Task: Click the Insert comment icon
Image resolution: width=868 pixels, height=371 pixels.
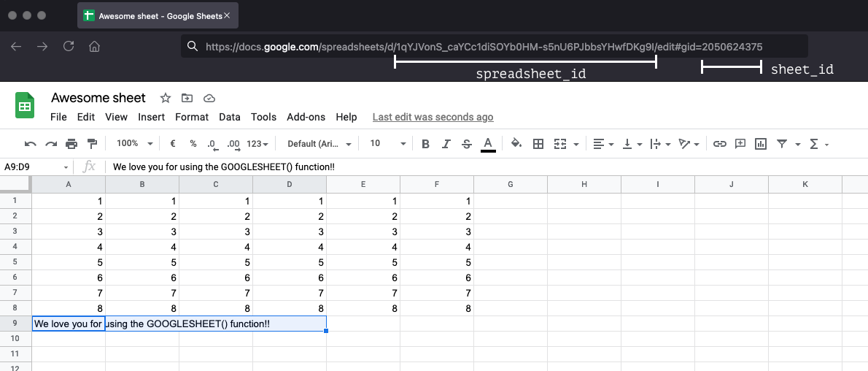Action: click(x=740, y=144)
